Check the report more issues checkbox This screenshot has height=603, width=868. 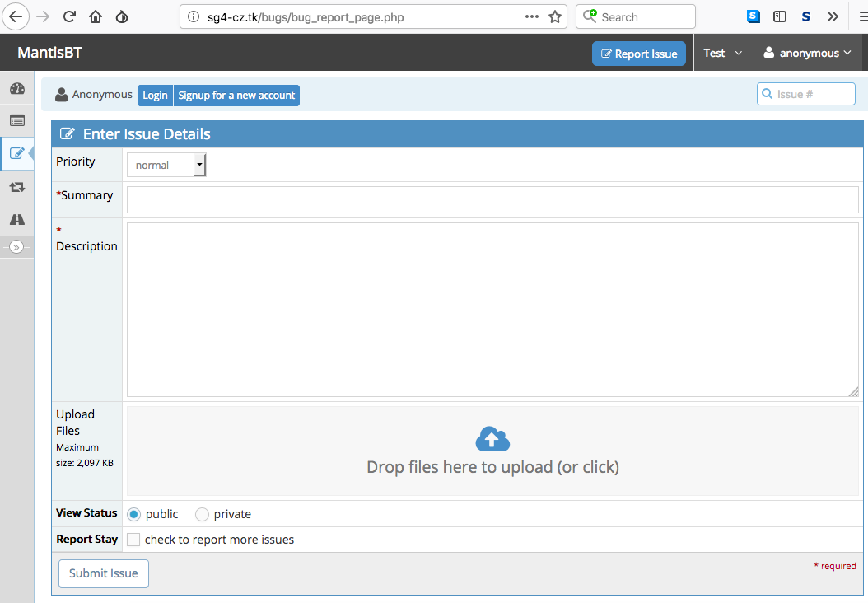[133, 540]
